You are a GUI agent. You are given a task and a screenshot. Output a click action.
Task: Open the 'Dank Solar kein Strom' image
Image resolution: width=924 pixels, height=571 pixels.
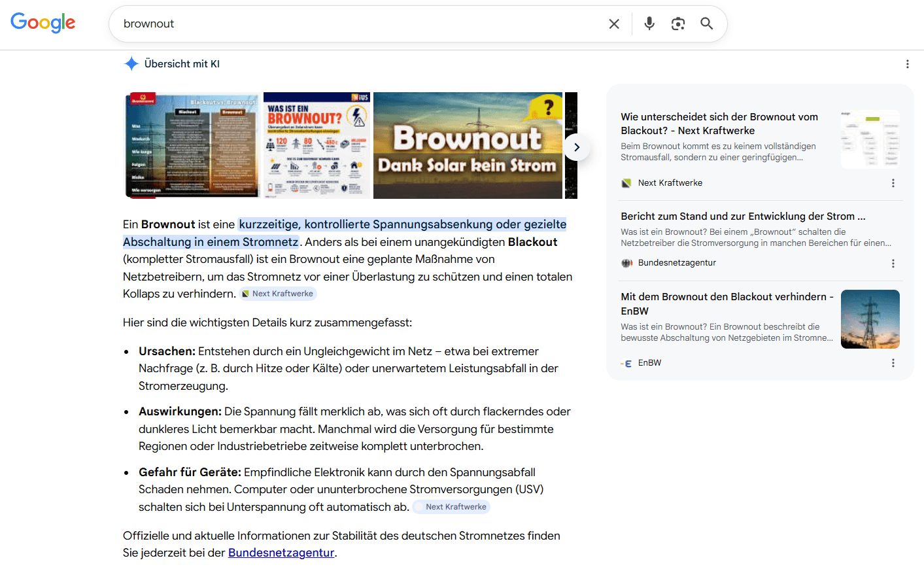pos(468,145)
